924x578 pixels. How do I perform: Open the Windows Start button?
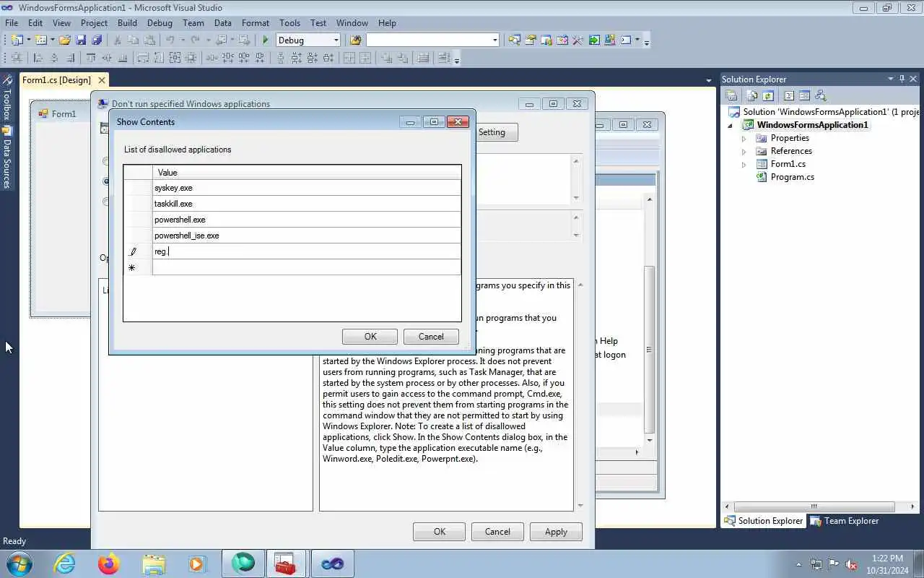click(x=19, y=564)
